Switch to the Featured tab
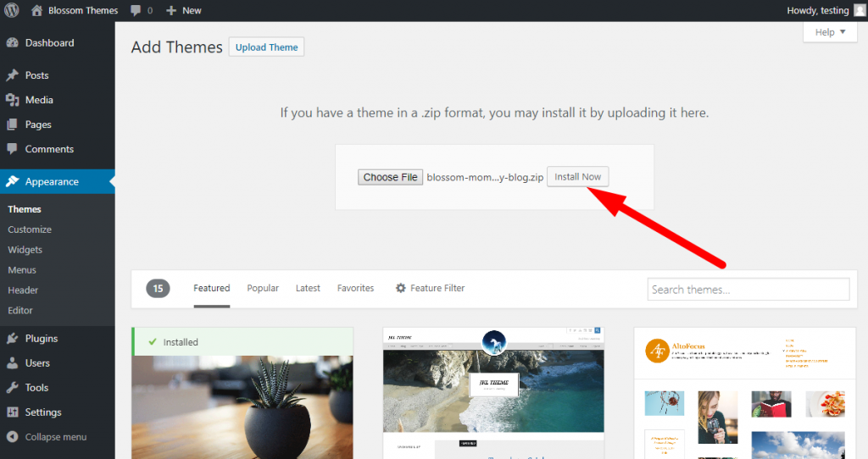The image size is (868, 459). point(211,288)
